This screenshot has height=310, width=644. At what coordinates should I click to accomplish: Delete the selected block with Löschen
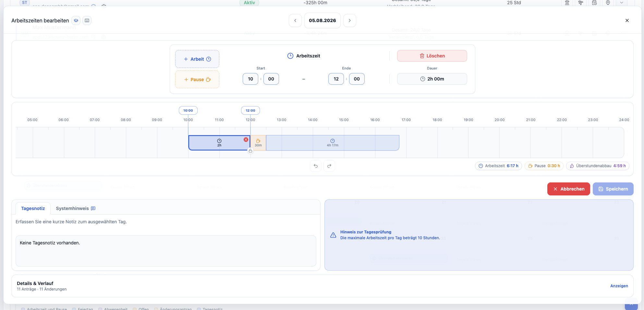pyautogui.click(x=432, y=56)
